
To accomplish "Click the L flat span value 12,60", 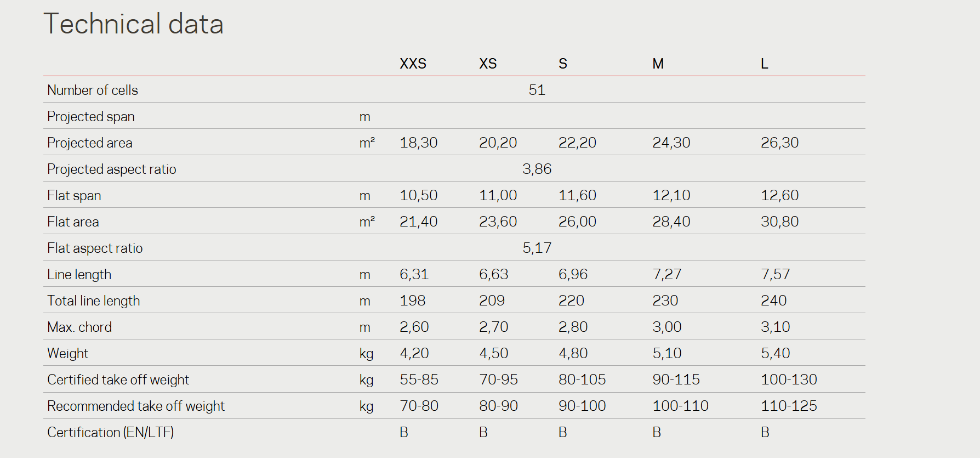I will tap(779, 195).
